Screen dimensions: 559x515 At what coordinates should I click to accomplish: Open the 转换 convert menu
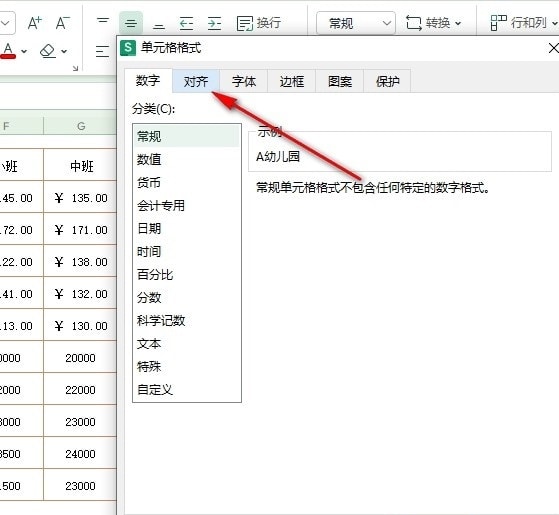point(433,23)
